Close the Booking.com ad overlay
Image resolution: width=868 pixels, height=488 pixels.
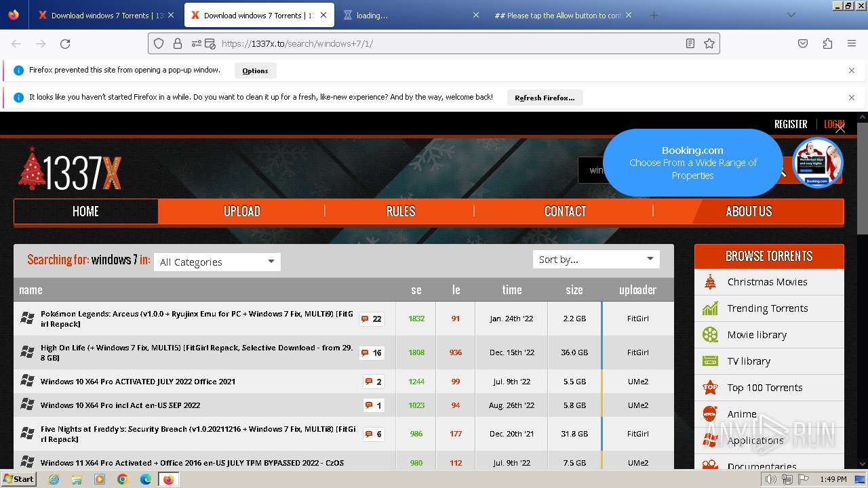pyautogui.click(x=840, y=128)
